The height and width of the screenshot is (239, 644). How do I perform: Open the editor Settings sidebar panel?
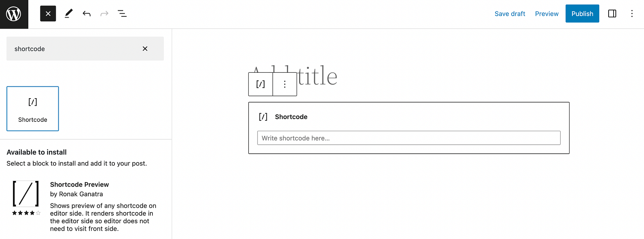612,13
